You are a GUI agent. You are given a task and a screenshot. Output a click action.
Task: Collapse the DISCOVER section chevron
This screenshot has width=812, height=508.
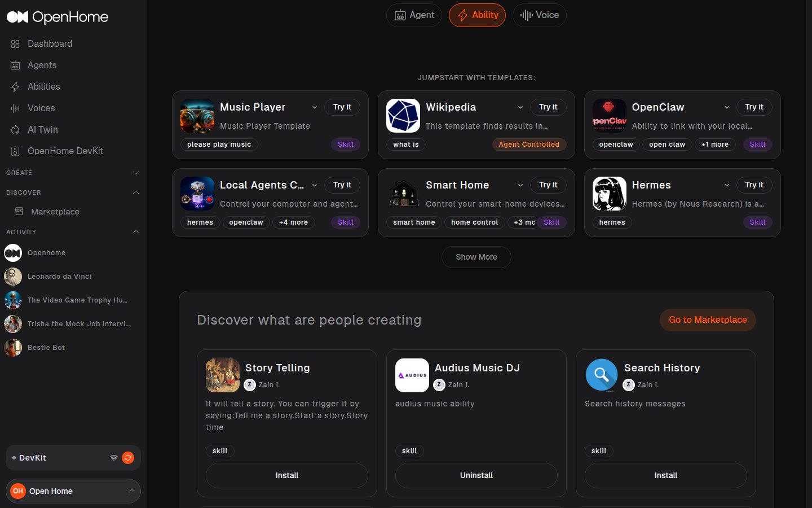pyautogui.click(x=135, y=192)
